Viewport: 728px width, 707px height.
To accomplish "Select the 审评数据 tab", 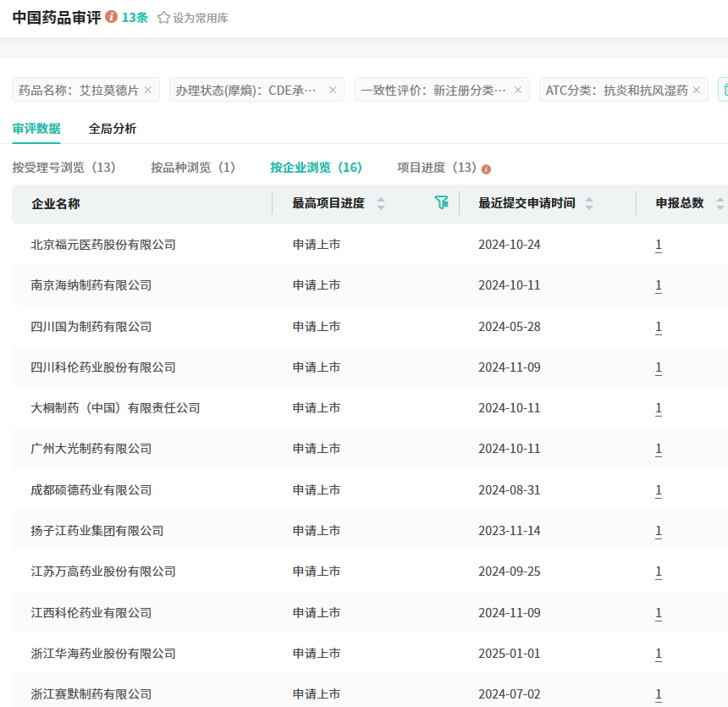I will click(36, 129).
